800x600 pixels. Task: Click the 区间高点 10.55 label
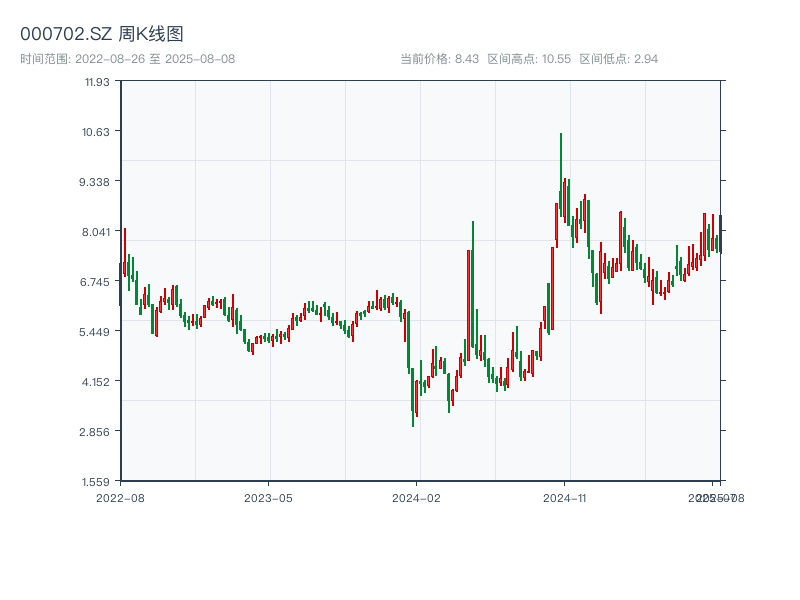point(529,59)
